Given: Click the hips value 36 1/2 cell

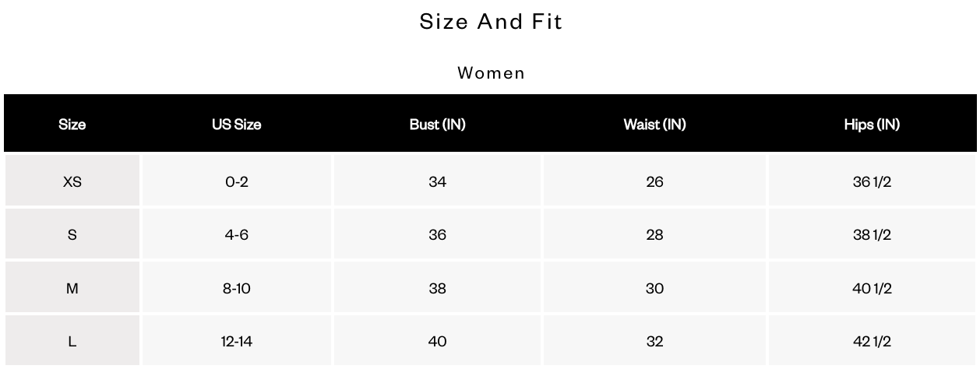Looking at the screenshot, I should 872,182.
